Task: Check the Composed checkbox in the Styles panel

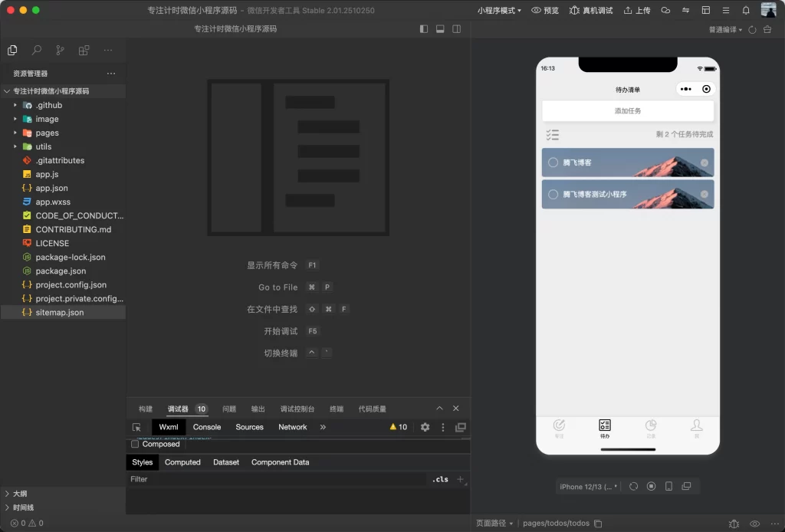Action: click(x=134, y=444)
